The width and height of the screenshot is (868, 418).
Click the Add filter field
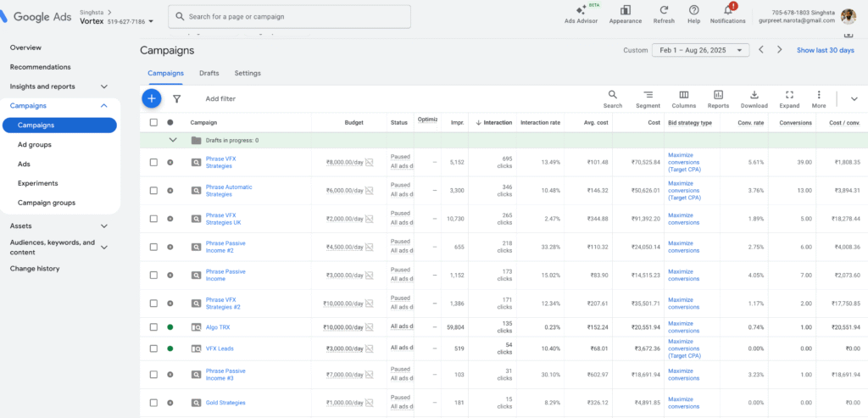(220, 98)
